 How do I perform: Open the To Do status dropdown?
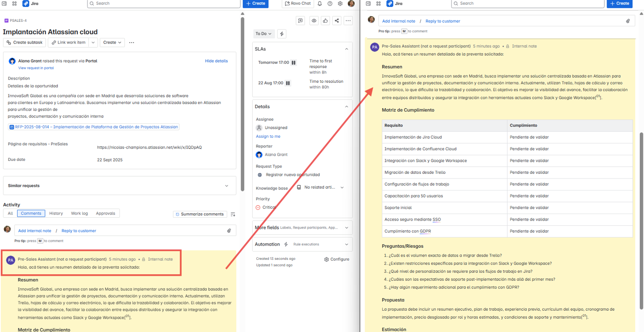pyautogui.click(x=264, y=34)
